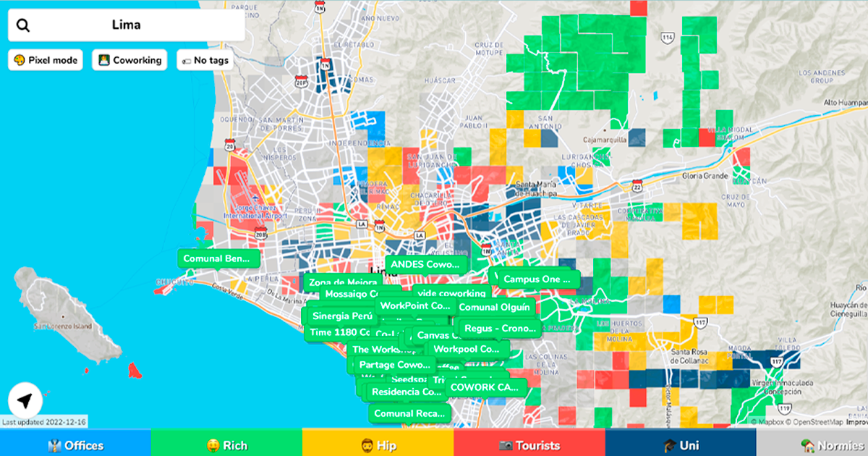This screenshot has width=868, height=456.
Task: Open the Sinergia Perú marker
Action: [x=342, y=316]
